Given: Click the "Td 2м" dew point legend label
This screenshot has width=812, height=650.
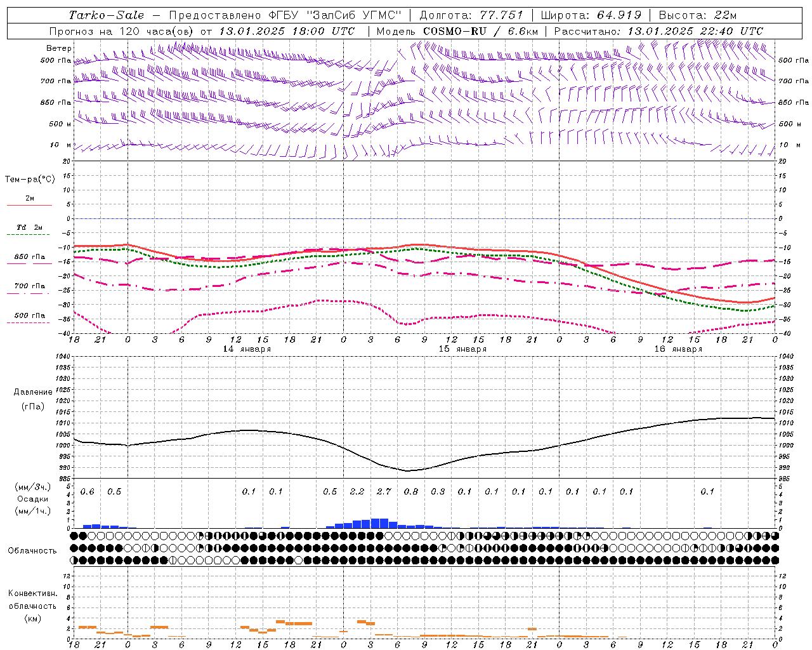Looking at the screenshot, I should pyautogui.click(x=30, y=227).
